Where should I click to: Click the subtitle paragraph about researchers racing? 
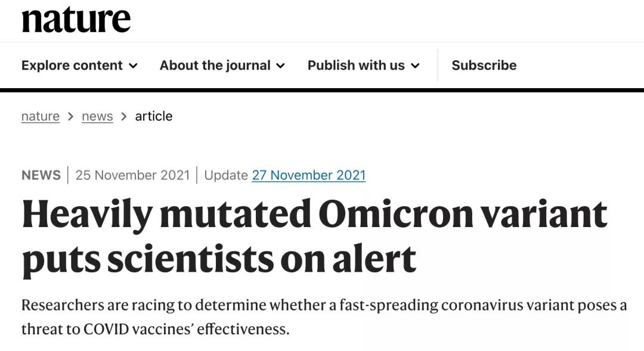coord(324,317)
